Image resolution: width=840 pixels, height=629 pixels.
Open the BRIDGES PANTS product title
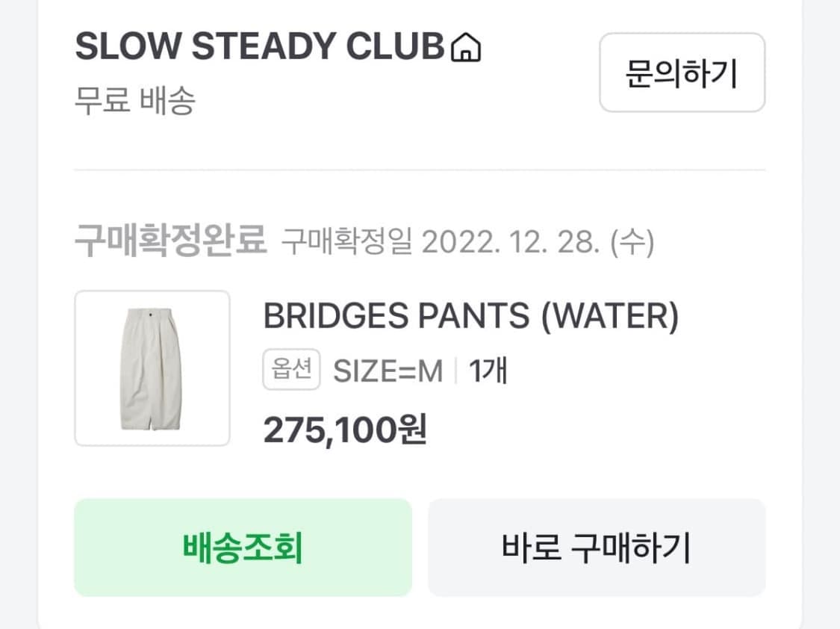point(470,317)
